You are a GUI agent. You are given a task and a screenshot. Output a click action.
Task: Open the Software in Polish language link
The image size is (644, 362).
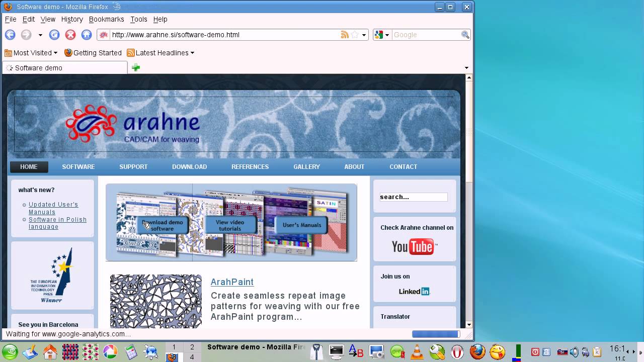[x=57, y=223]
